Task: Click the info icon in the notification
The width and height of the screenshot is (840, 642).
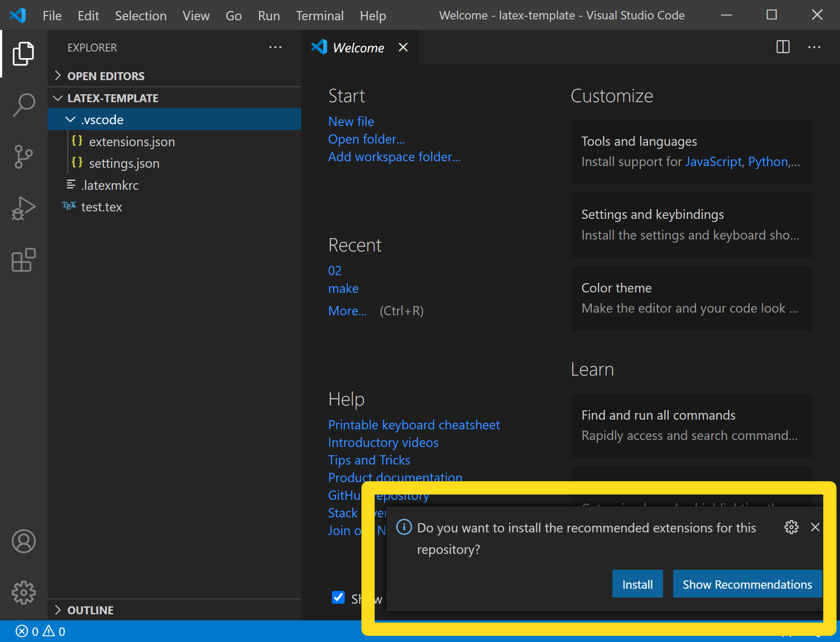Action: (404, 527)
